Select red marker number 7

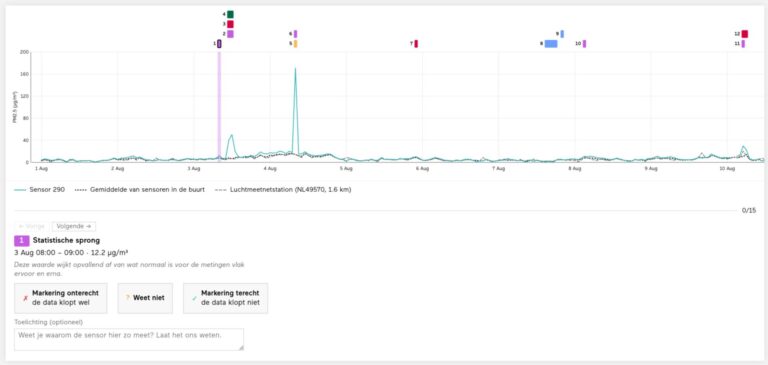click(x=416, y=44)
